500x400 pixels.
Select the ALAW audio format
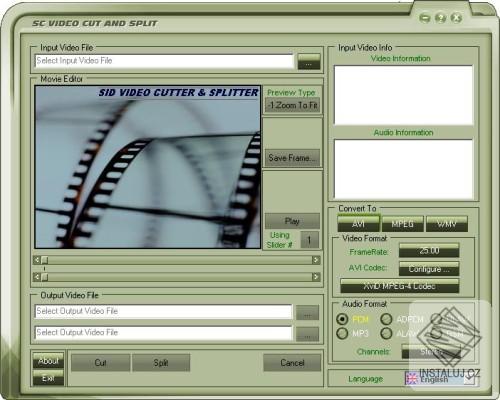[386, 333]
